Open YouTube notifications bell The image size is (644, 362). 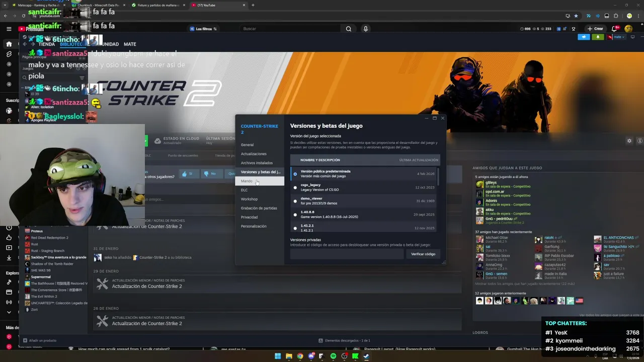(x=614, y=29)
